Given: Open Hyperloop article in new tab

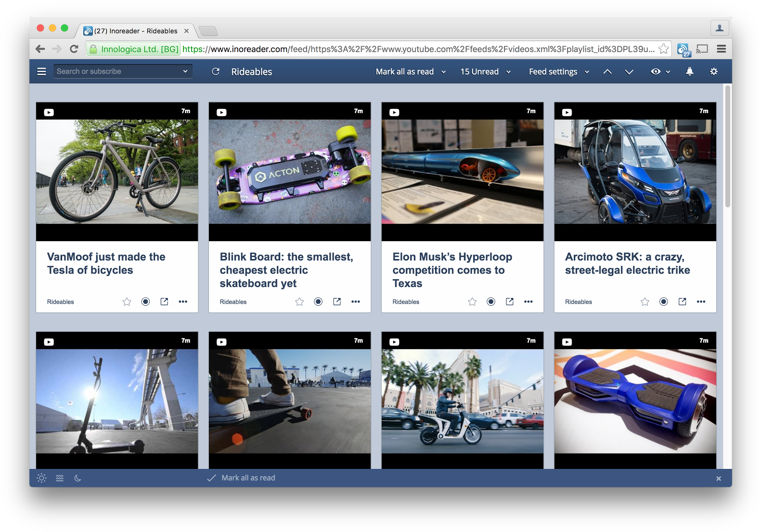Looking at the screenshot, I should pyautogui.click(x=510, y=301).
